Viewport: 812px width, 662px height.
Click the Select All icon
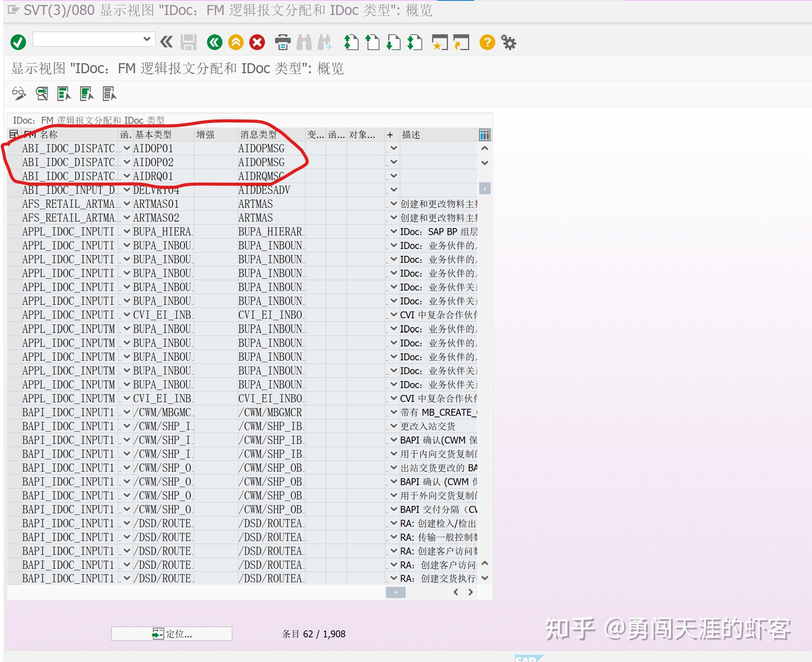click(x=64, y=93)
